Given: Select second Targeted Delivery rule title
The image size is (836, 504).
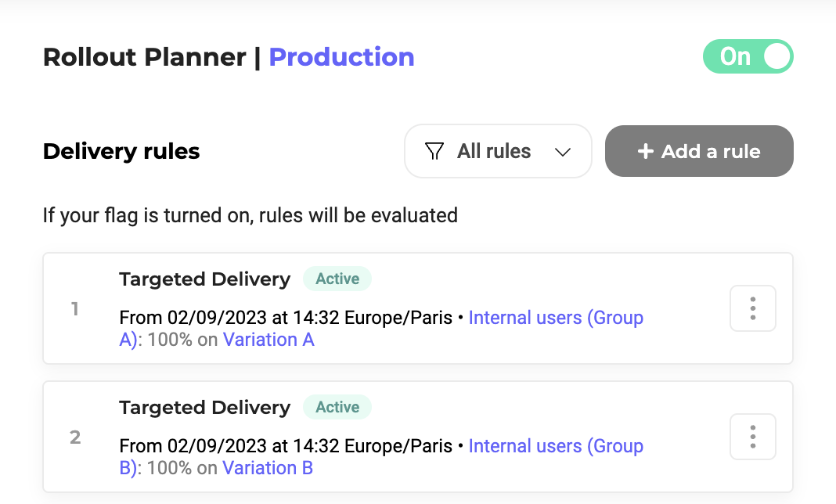Looking at the screenshot, I should tap(204, 407).
